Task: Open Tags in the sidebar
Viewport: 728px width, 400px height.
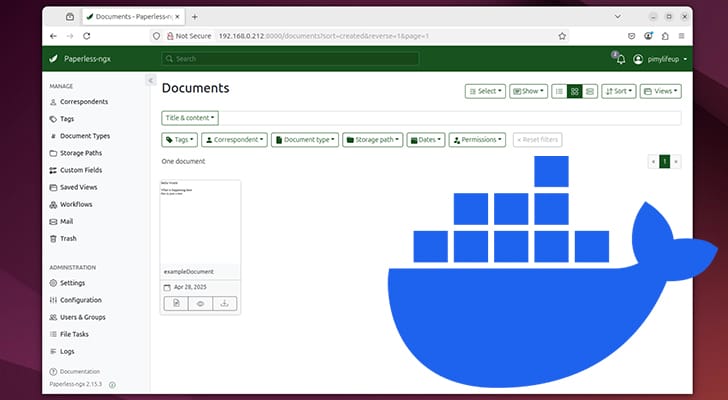Action: click(x=62, y=119)
